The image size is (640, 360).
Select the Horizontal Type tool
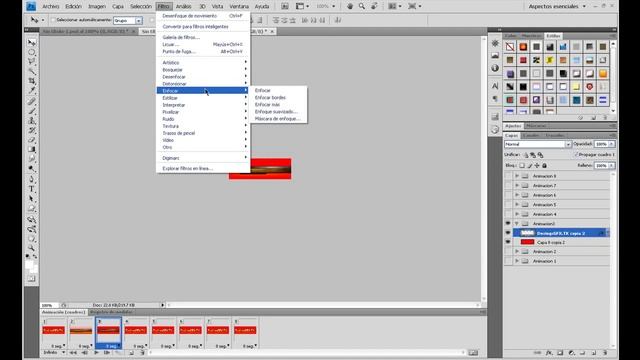[x=31, y=189]
